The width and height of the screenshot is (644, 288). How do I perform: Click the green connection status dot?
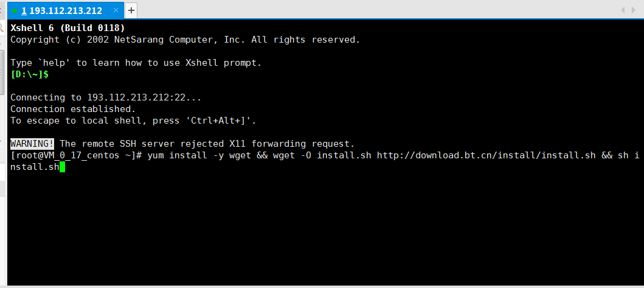point(15,10)
